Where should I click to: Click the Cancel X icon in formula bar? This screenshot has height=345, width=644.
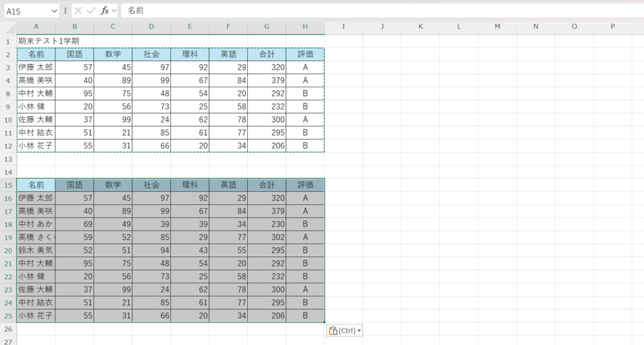click(x=77, y=11)
